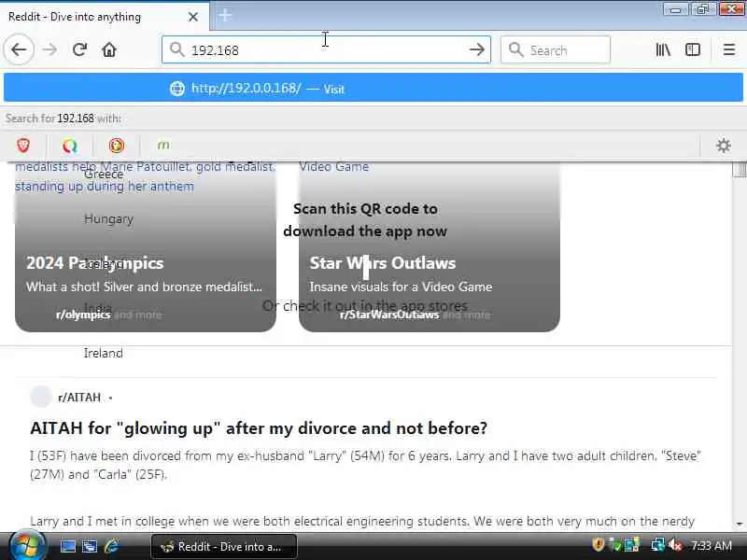Search with the Brave search engine icon
This screenshot has width=747, height=560.
[23, 146]
